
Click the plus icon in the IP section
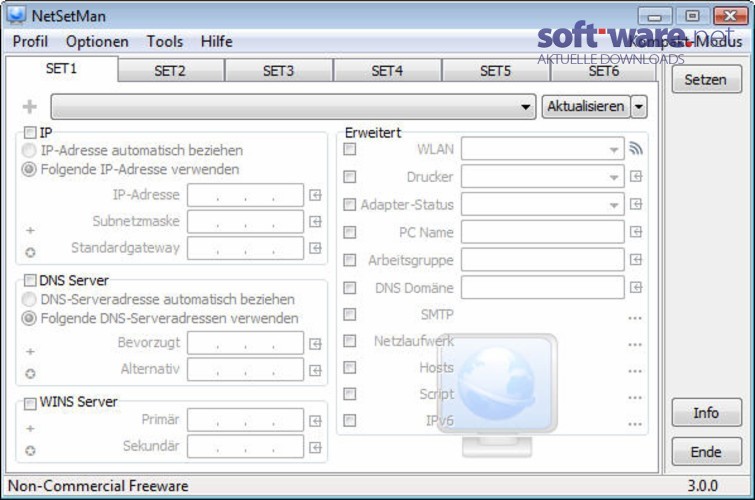[30, 230]
